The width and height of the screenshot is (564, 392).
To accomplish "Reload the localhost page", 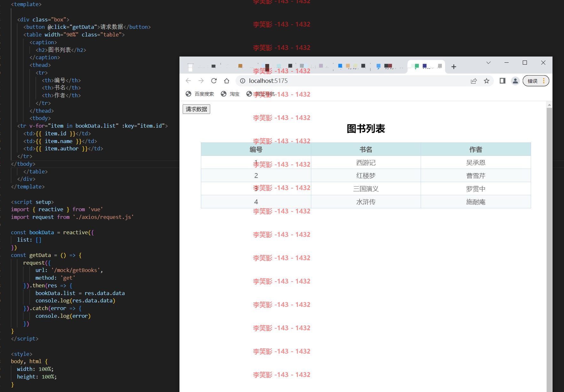I will [214, 81].
